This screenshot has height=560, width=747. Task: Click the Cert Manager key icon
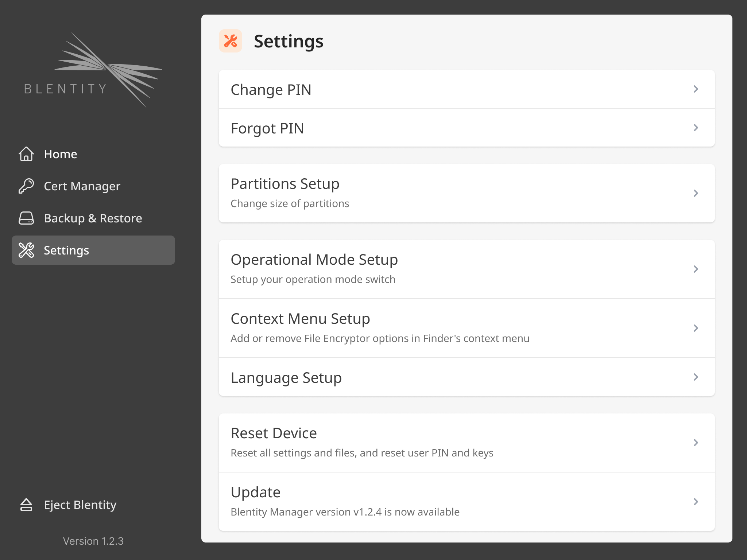[26, 186]
